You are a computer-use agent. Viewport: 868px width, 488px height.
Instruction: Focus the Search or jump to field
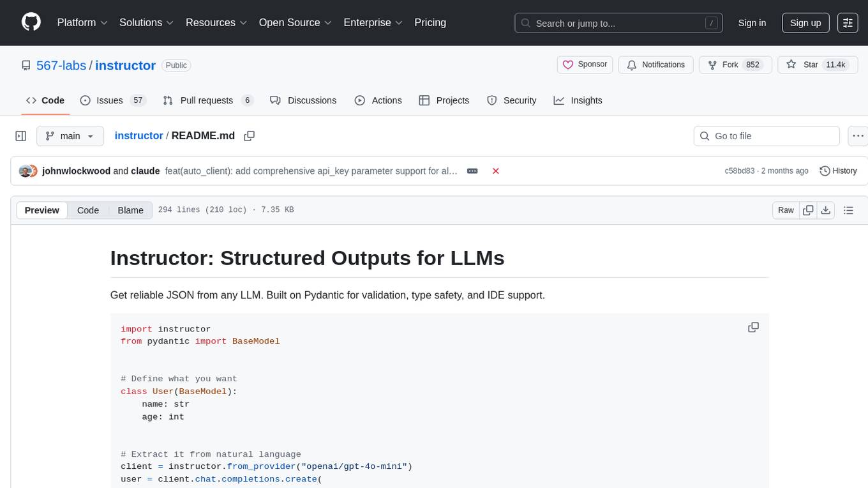[x=619, y=23]
